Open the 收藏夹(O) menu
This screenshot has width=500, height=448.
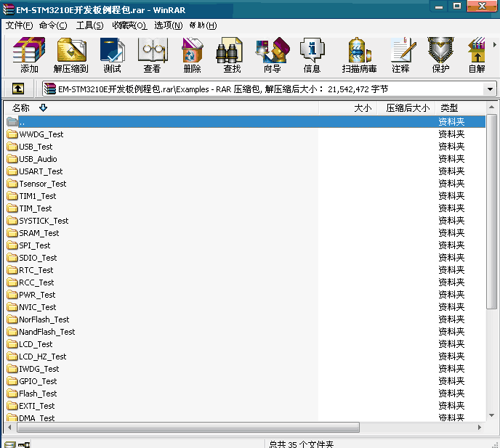pos(129,25)
